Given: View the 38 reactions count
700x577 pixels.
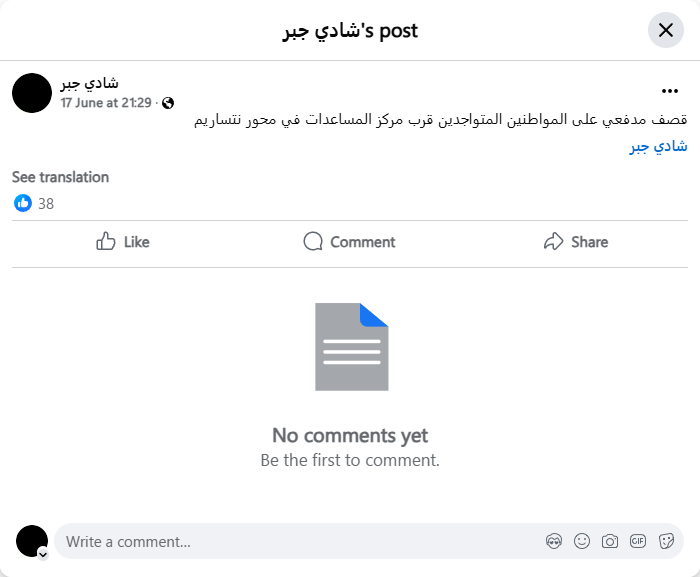Looking at the screenshot, I should pyautogui.click(x=46, y=204).
